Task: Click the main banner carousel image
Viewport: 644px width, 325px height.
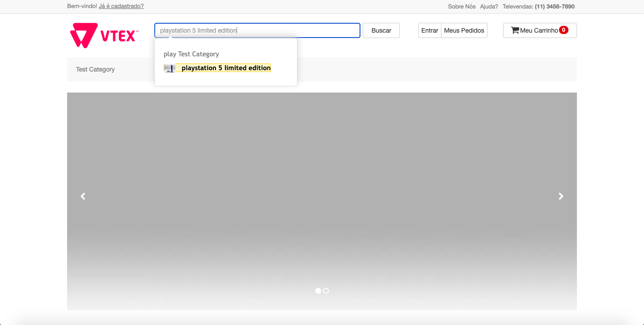Action: click(x=322, y=201)
